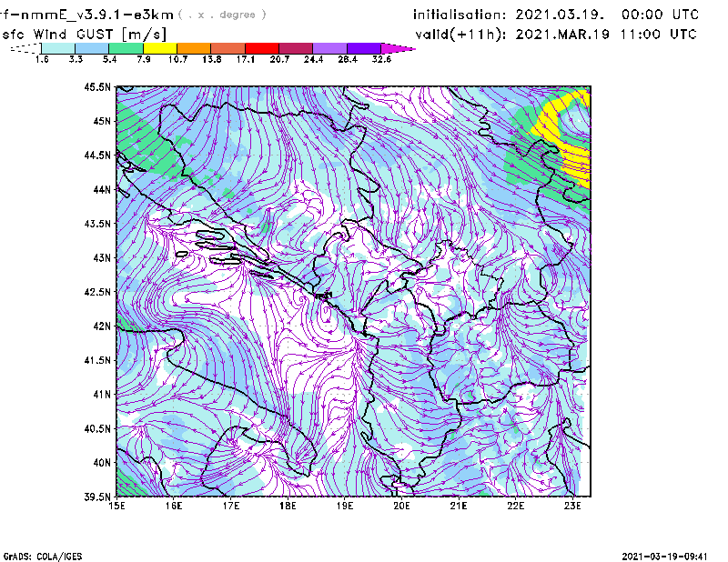Select the 43.5N latitude label
This screenshot has height=562, width=728.
click(x=97, y=224)
